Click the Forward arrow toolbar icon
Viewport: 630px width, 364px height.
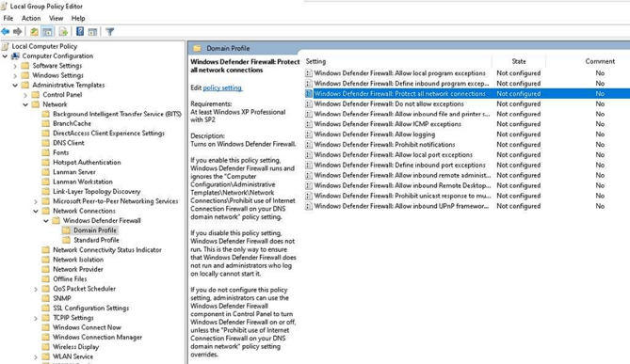pyautogui.click(x=17, y=31)
